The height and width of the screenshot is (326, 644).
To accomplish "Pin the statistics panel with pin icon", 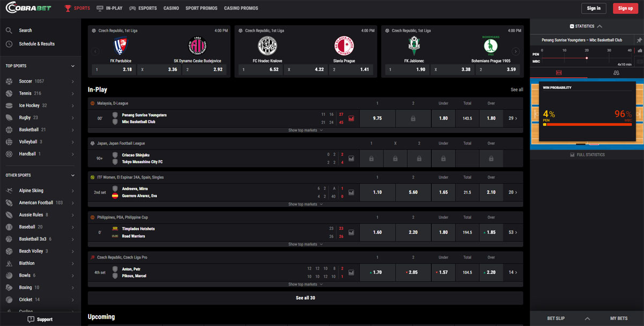I will (639, 40).
